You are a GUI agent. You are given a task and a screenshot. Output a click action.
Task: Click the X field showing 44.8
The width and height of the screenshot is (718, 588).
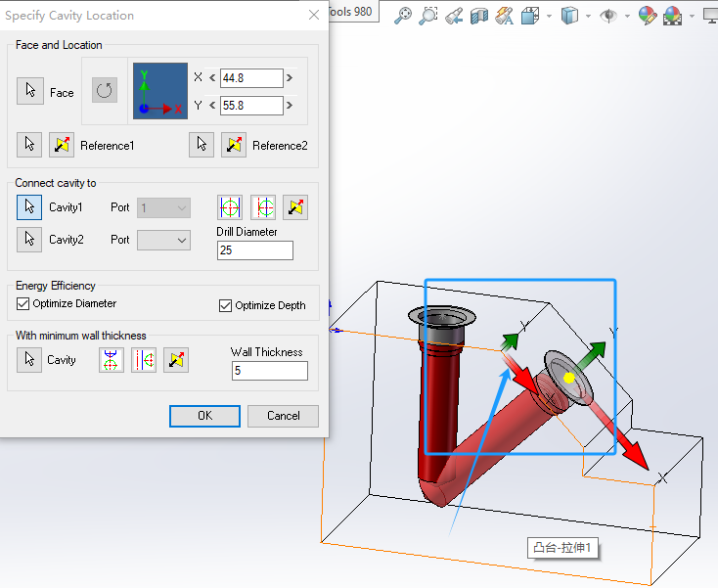click(251, 78)
